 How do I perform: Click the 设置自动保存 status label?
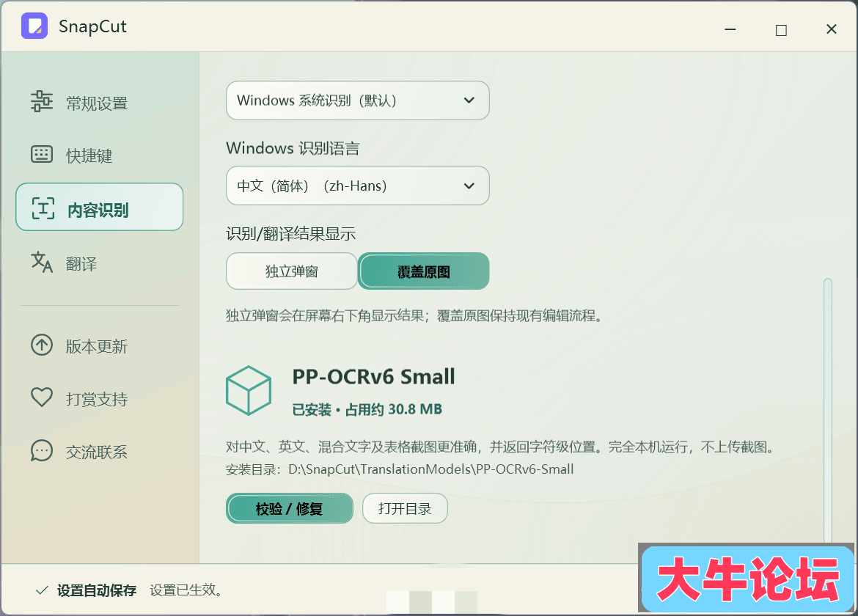[97, 590]
